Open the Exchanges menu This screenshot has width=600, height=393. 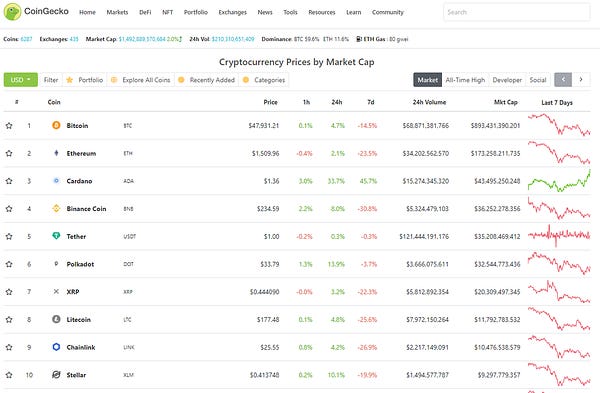[232, 12]
